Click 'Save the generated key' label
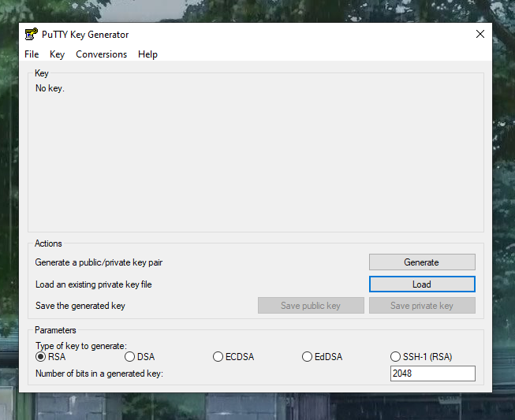Viewport: 515px width, 420px height. click(80, 306)
